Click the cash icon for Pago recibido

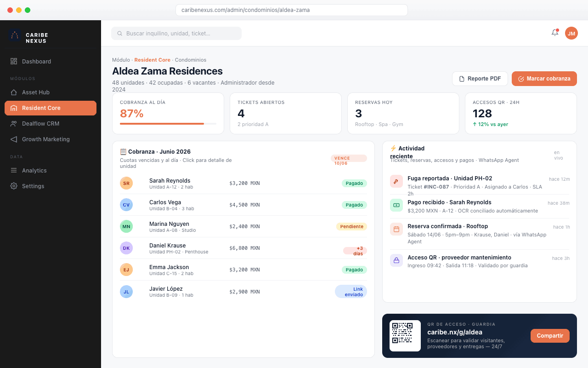coord(396,205)
